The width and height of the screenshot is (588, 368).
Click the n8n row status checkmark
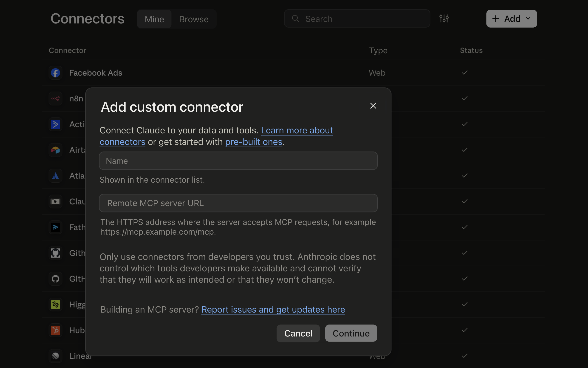(x=464, y=98)
